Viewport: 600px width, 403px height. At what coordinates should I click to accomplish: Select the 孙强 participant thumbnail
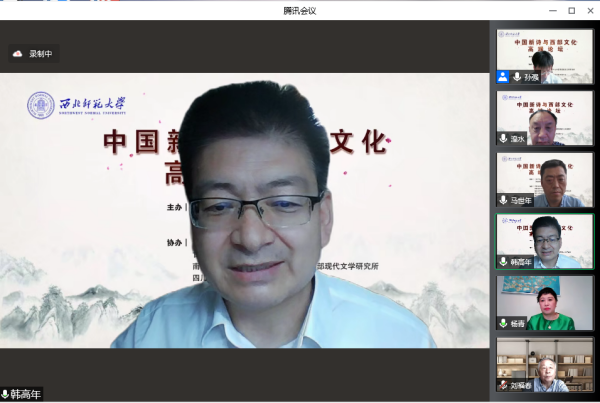pos(545,56)
